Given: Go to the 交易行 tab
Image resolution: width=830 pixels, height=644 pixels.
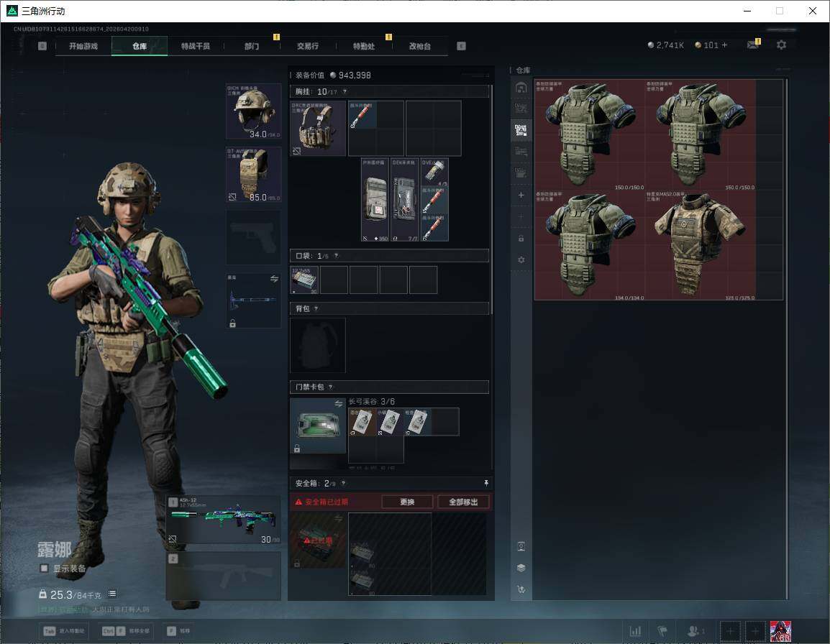Looking at the screenshot, I should pyautogui.click(x=308, y=46).
